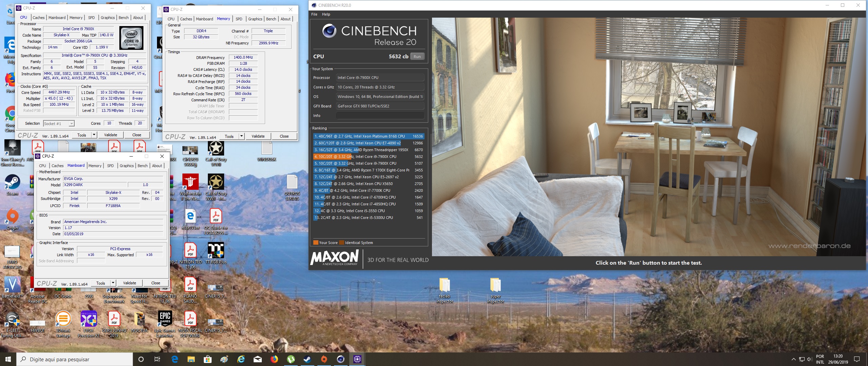Click the Cinebench Info input field
The image size is (868, 366).
380,116
